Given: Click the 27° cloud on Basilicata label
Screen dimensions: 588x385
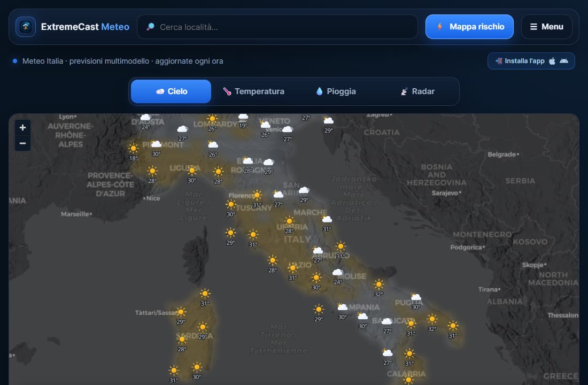Looking at the screenshot, I should pos(387,321).
